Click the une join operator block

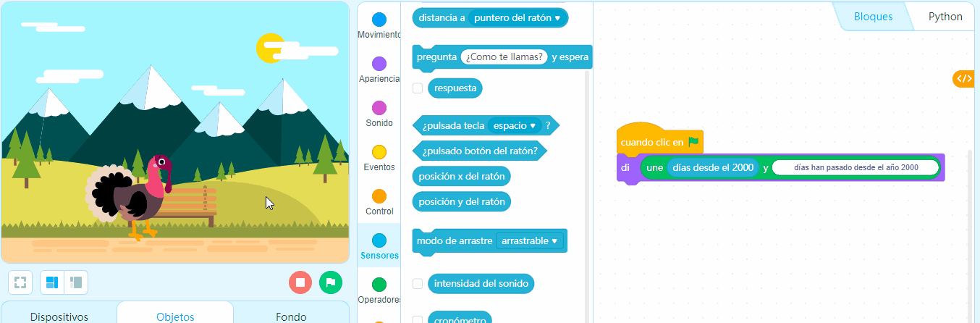tap(654, 168)
